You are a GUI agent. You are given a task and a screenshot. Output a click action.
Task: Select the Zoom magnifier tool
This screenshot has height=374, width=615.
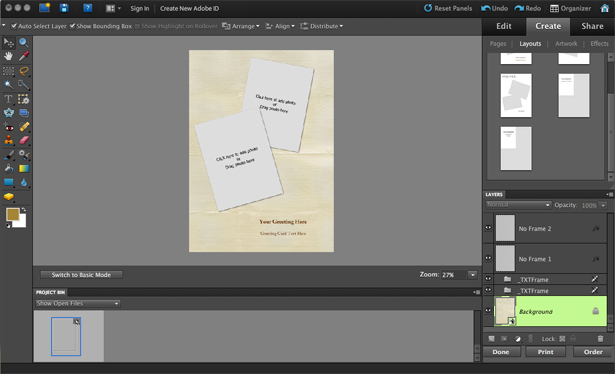(24, 42)
